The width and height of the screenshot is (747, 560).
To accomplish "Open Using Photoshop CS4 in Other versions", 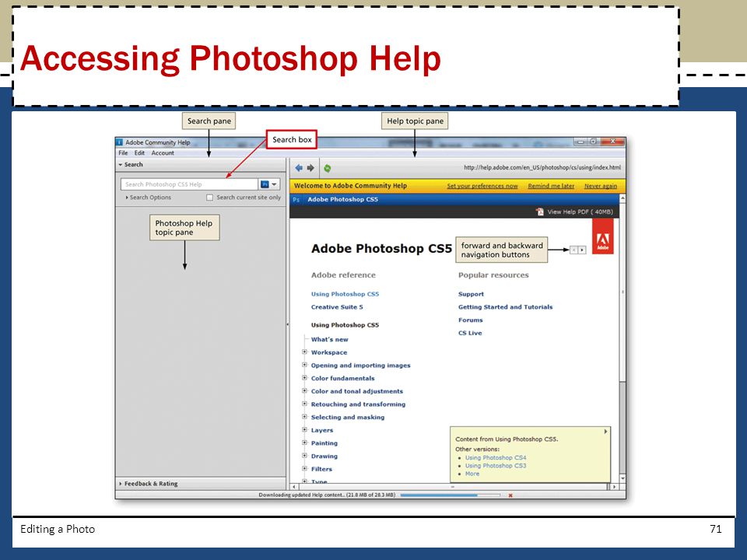I will click(496, 457).
